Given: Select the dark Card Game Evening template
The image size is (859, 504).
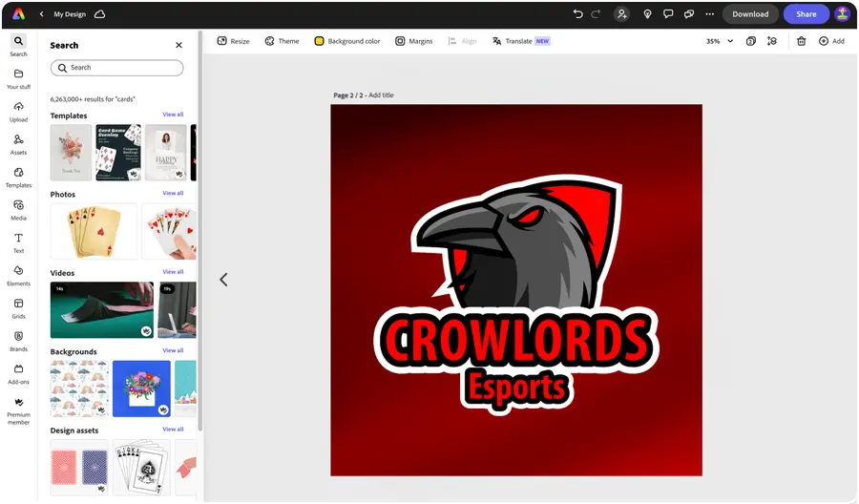Looking at the screenshot, I should tap(118, 153).
